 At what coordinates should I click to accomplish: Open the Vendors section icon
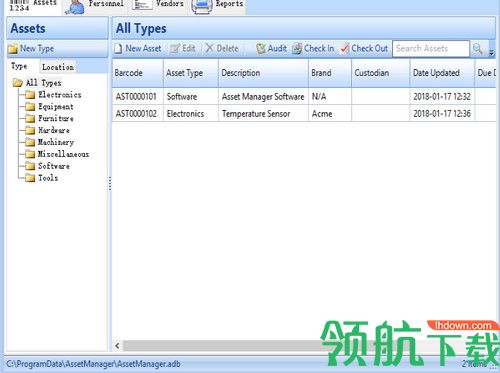click(142, 5)
